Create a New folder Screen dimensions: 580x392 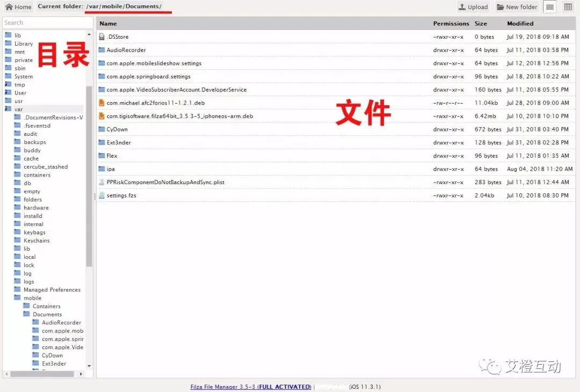pos(517,6)
